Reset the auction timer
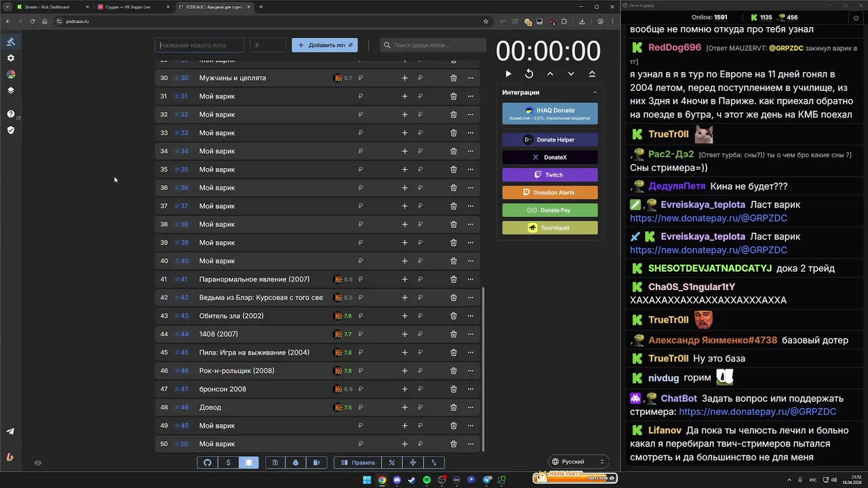The width and height of the screenshot is (868, 488). pos(529,74)
